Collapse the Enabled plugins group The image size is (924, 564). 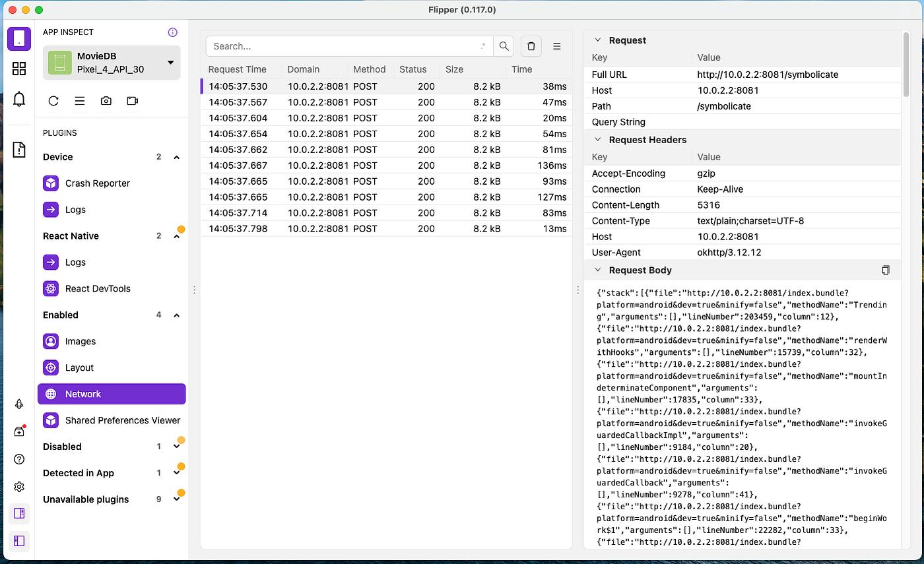(x=177, y=315)
